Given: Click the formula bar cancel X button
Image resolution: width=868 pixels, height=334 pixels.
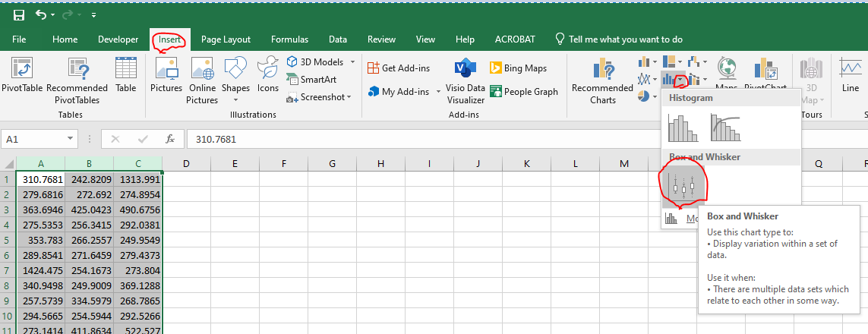Looking at the screenshot, I should pyautogui.click(x=115, y=140).
